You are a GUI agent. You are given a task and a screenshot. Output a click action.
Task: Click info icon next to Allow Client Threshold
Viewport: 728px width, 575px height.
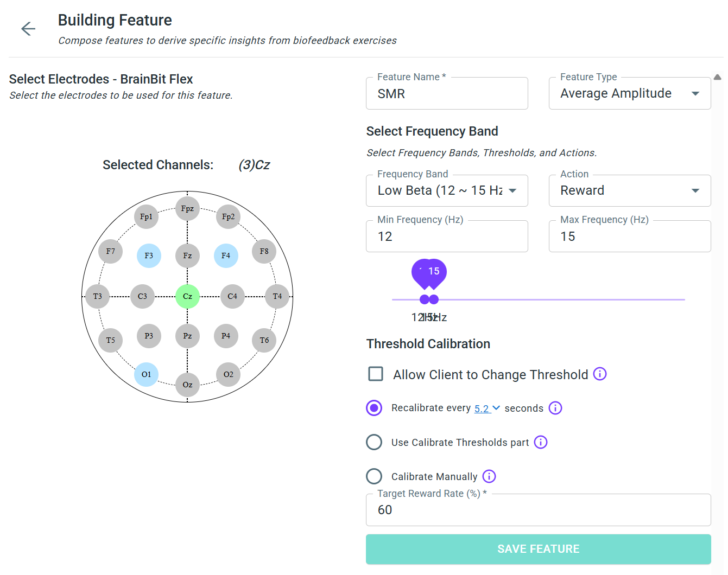pyautogui.click(x=599, y=374)
